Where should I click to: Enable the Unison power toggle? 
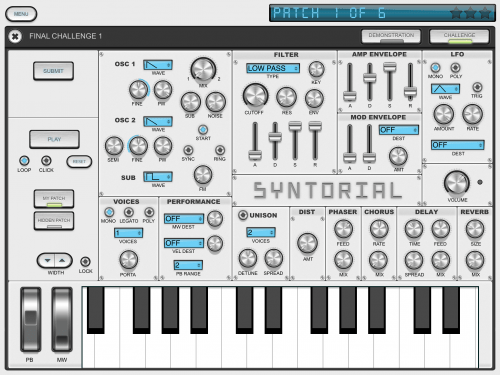[x=243, y=215]
